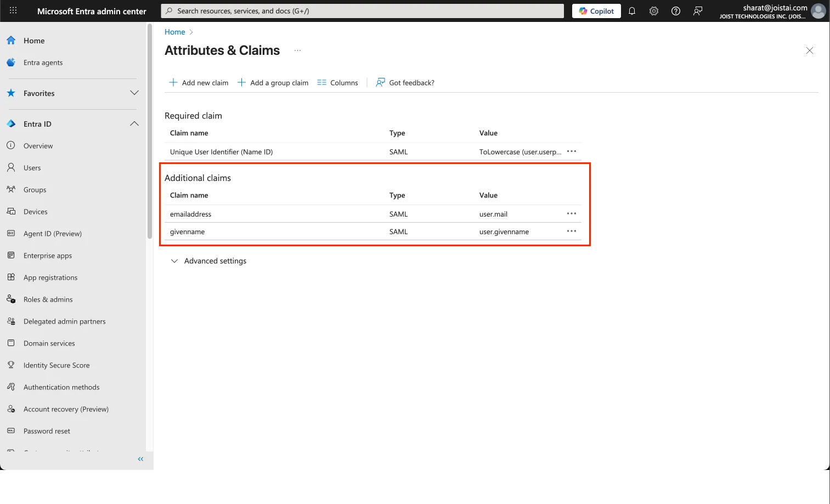Close the Attributes & Claims pane
This screenshot has height=504, width=830.
point(809,50)
